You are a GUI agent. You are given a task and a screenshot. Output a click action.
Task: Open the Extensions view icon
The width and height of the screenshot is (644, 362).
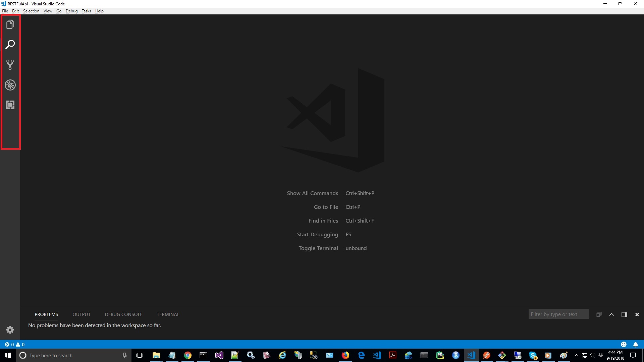(10, 105)
